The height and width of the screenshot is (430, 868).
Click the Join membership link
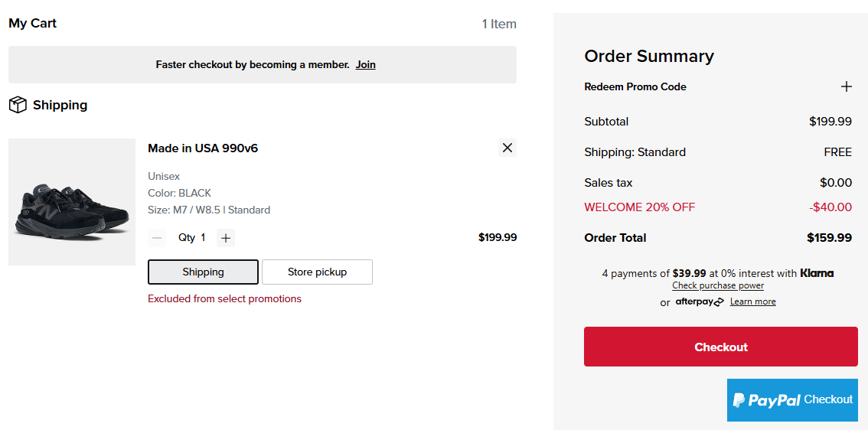(x=365, y=64)
